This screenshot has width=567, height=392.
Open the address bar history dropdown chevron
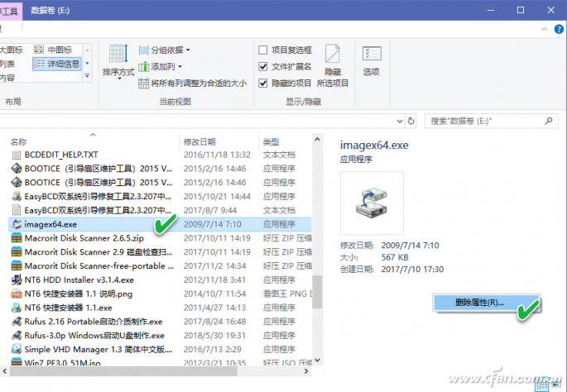click(400, 121)
